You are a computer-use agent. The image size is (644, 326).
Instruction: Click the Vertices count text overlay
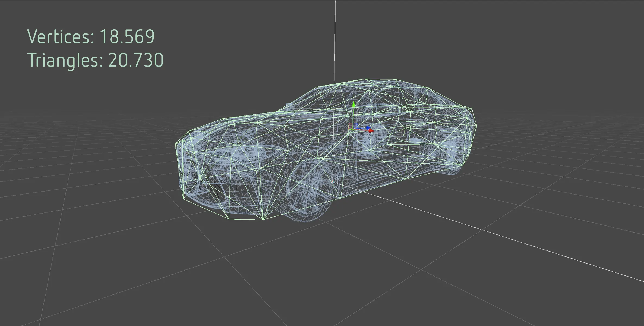[x=91, y=37]
